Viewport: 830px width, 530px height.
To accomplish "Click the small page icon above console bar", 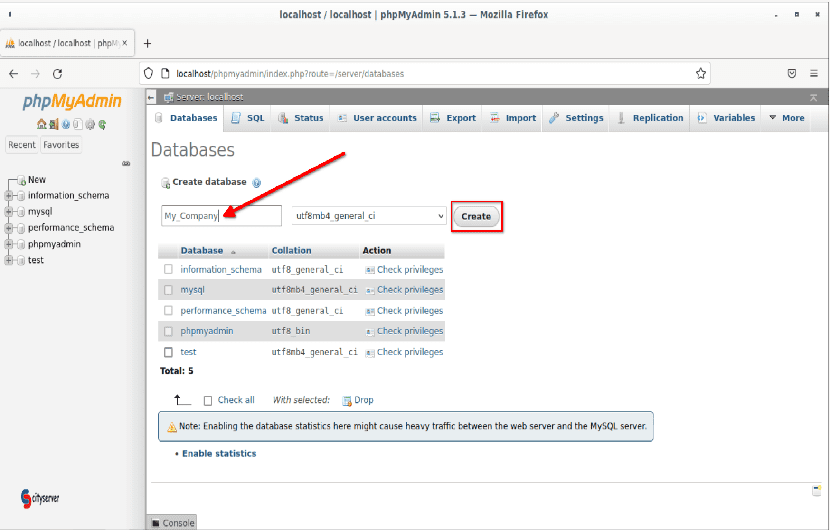I will (816, 490).
